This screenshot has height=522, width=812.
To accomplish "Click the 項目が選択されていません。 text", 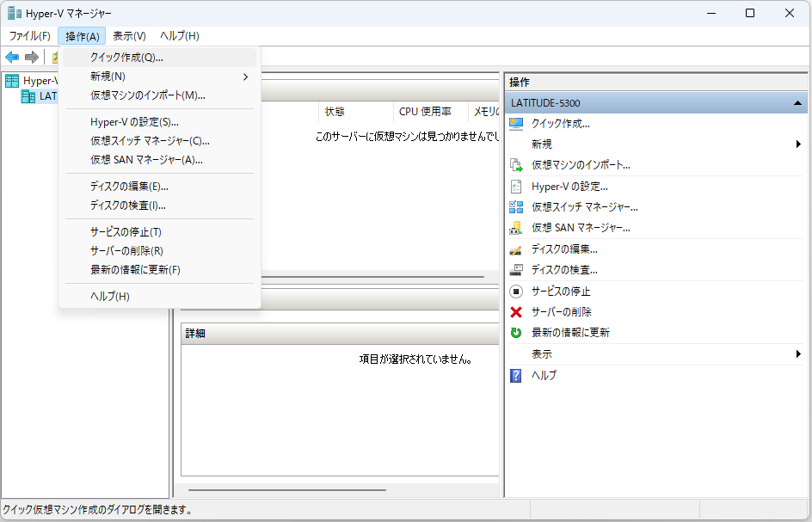I will click(x=415, y=359).
